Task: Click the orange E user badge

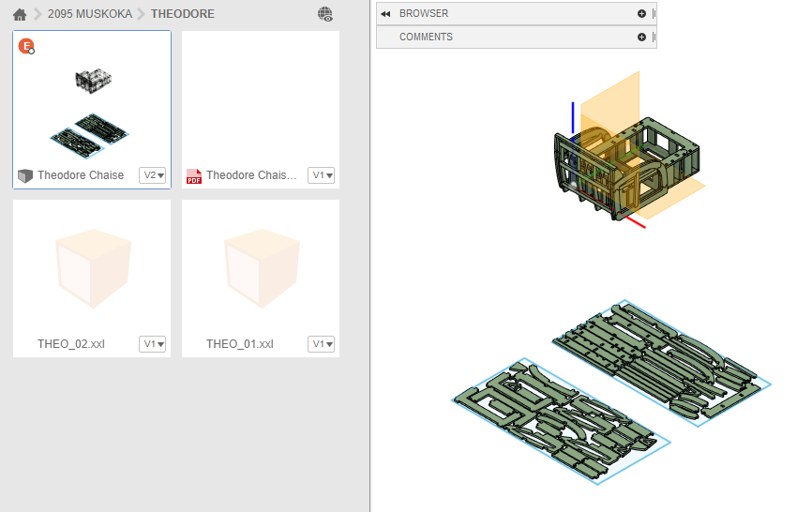Action: coord(26,46)
